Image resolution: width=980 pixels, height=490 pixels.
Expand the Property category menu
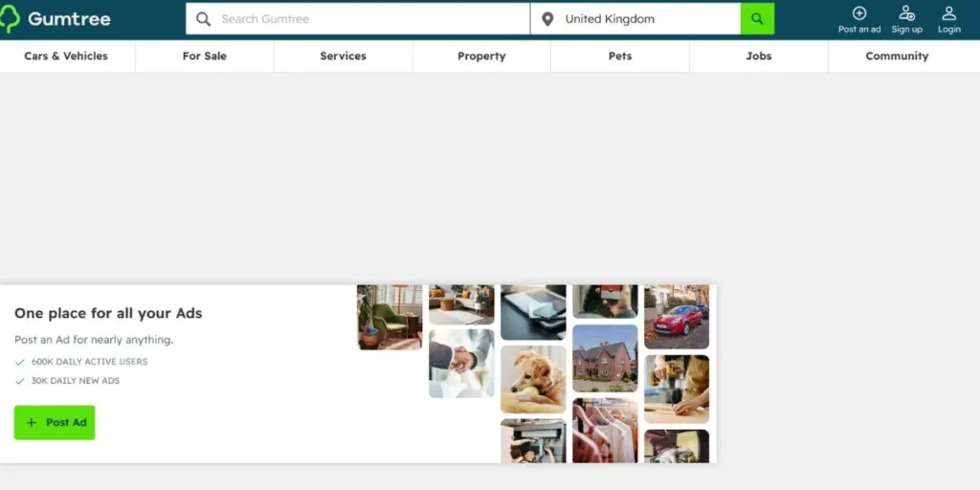tap(481, 56)
